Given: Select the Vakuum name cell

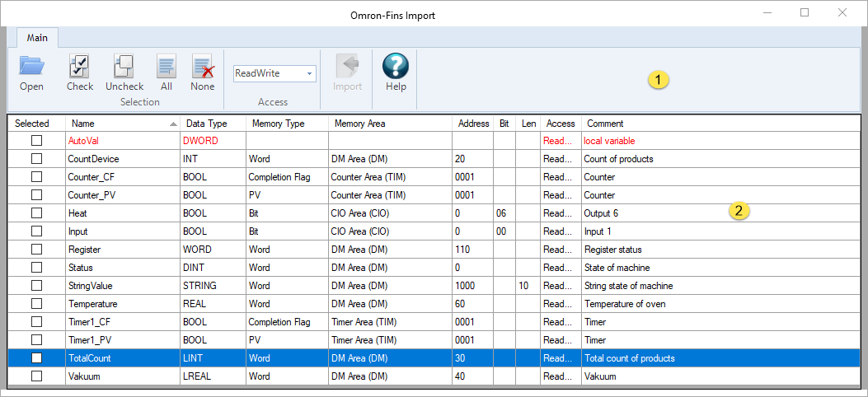Looking at the screenshot, I should (x=122, y=376).
